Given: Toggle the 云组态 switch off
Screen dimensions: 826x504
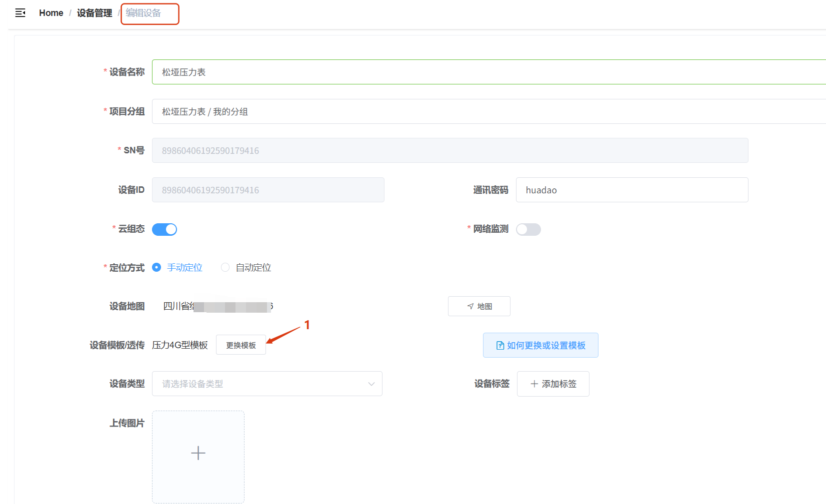Looking at the screenshot, I should coord(164,229).
